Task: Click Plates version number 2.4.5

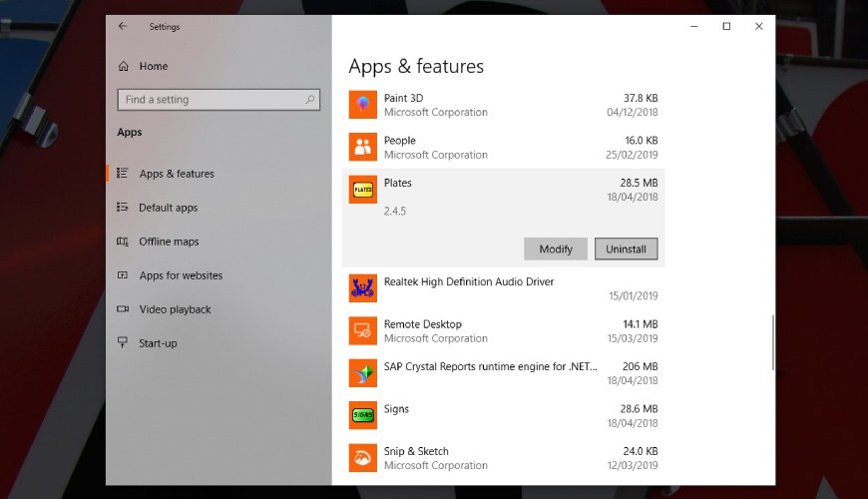Action: click(395, 211)
